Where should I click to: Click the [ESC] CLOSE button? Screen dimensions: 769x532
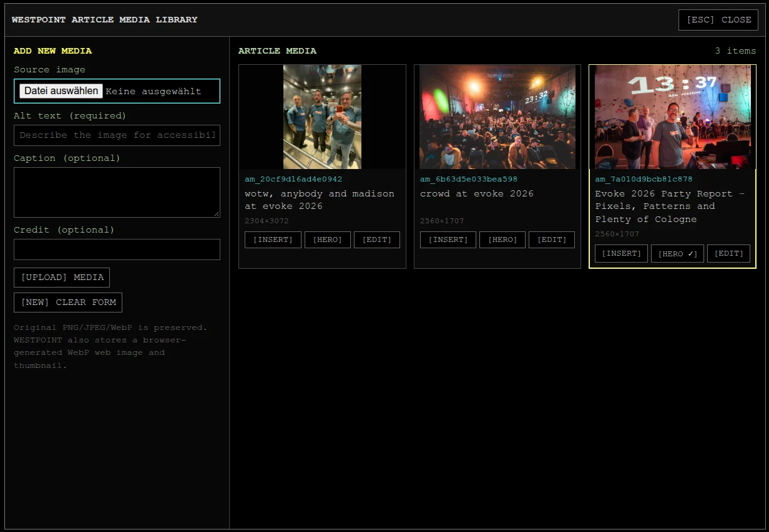tap(718, 20)
